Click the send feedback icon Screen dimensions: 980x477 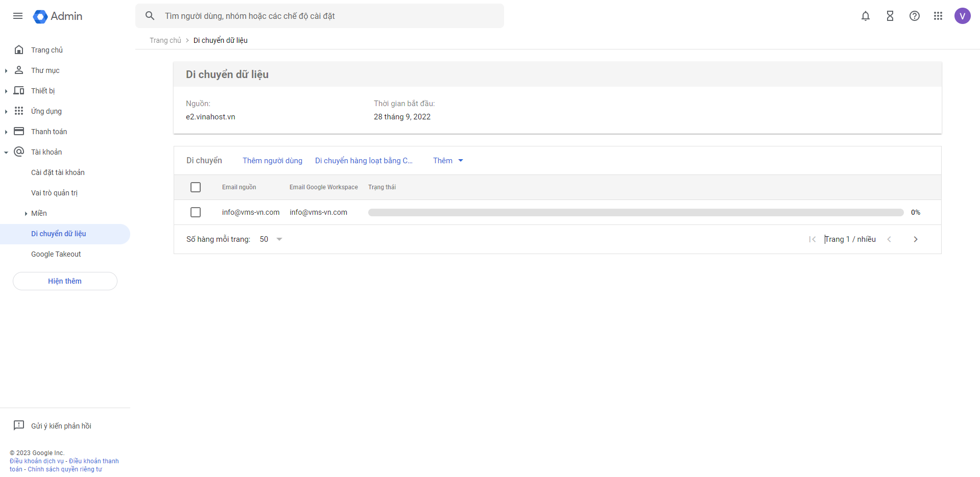[x=19, y=425]
